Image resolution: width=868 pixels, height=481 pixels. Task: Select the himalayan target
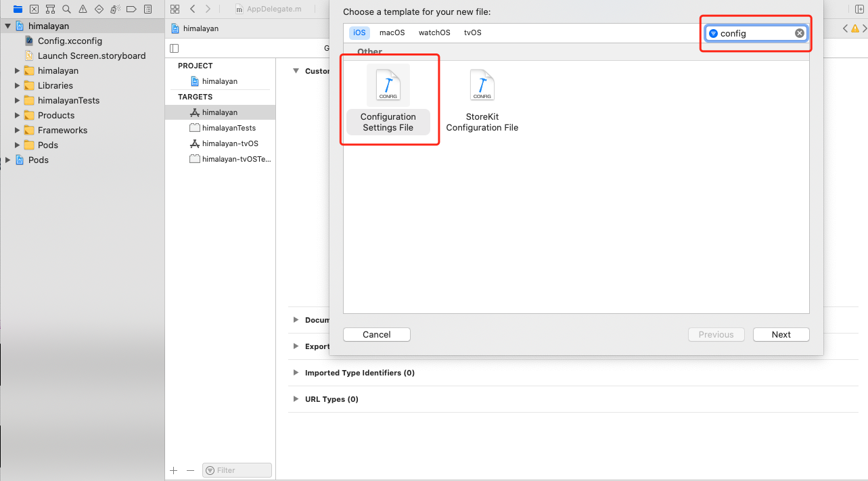point(220,112)
